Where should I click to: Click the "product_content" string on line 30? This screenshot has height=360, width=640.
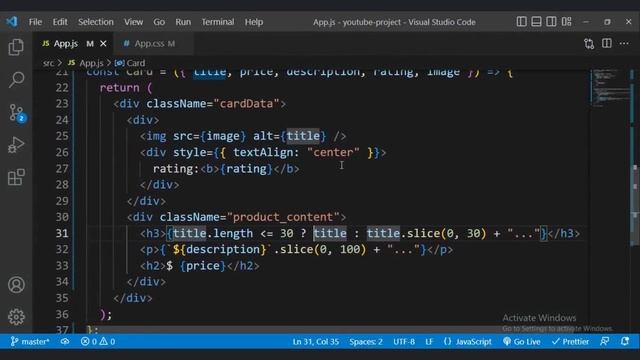pos(283,217)
